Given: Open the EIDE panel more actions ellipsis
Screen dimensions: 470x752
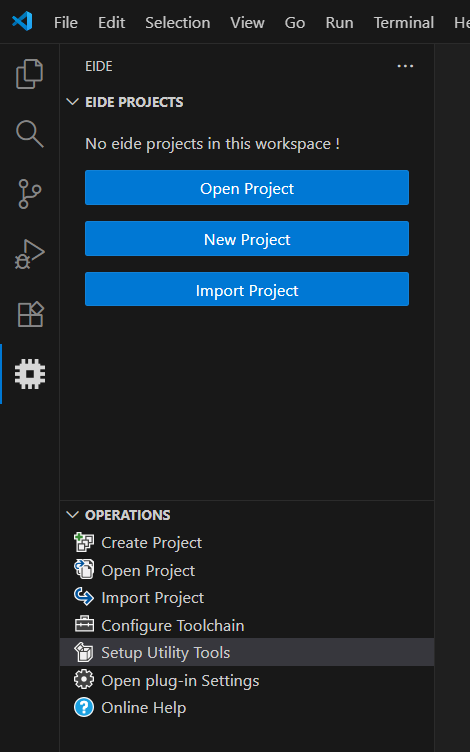Looking at the screenshot, I should [x=405, y=66].
